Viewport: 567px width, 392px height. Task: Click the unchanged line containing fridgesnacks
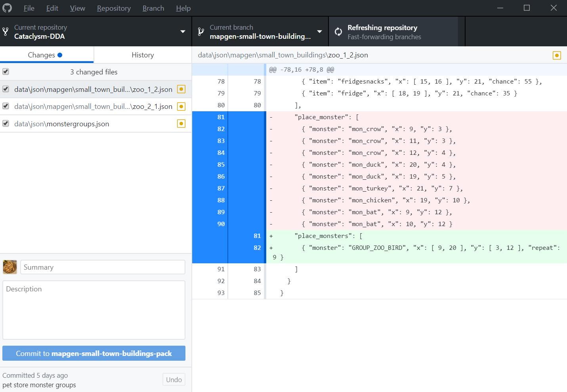pyautogui.click(x=416, y=82)
